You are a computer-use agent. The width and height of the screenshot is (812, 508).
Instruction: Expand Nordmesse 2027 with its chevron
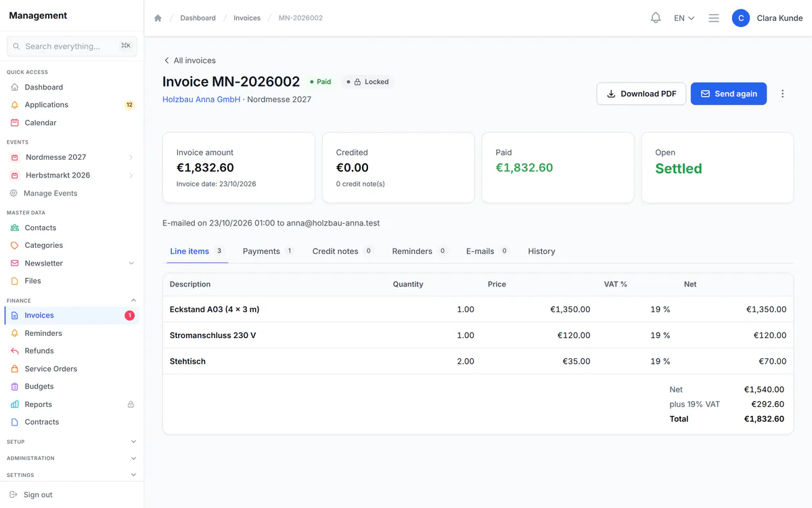(131, 157)
